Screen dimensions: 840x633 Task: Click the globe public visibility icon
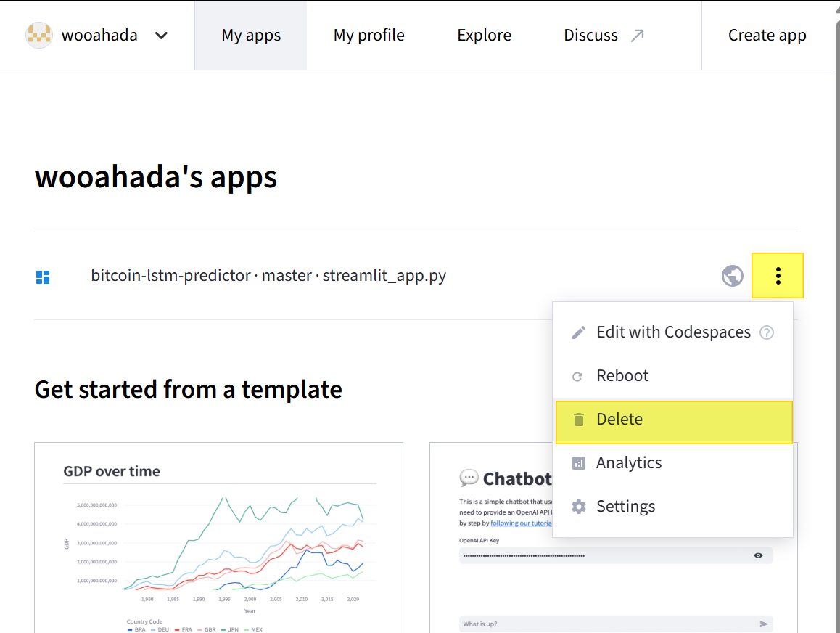[733, 276]
